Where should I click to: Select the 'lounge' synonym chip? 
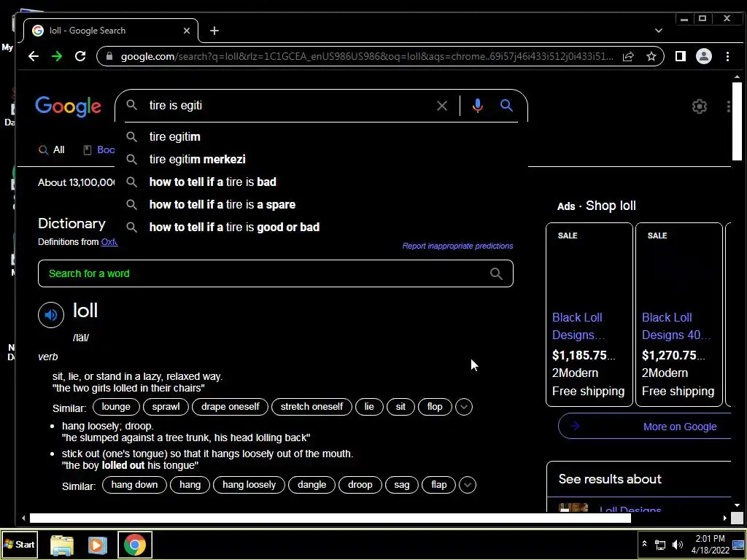[x=116, y=407]
